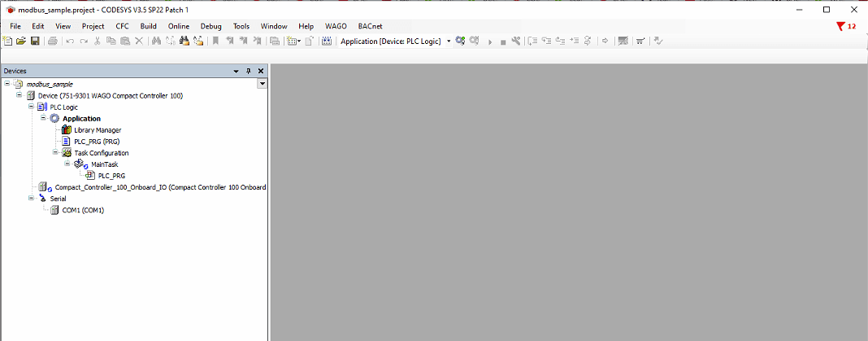Save the project with floppy disk icon
The width and height of the screenshot is (868, 341).
(x=35, y=41)
